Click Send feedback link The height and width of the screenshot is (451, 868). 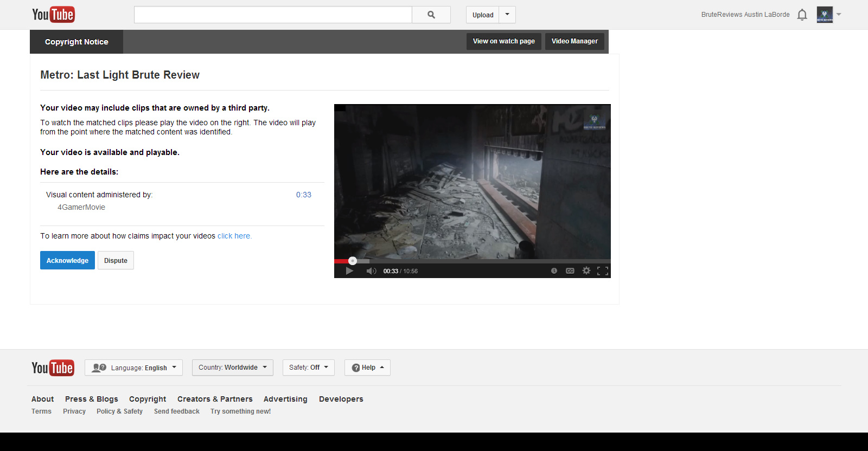click(177, 411)
